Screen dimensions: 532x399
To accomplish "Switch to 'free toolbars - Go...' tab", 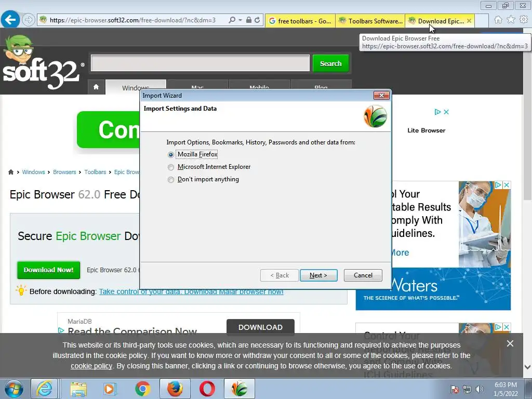I will click(300, 21).
